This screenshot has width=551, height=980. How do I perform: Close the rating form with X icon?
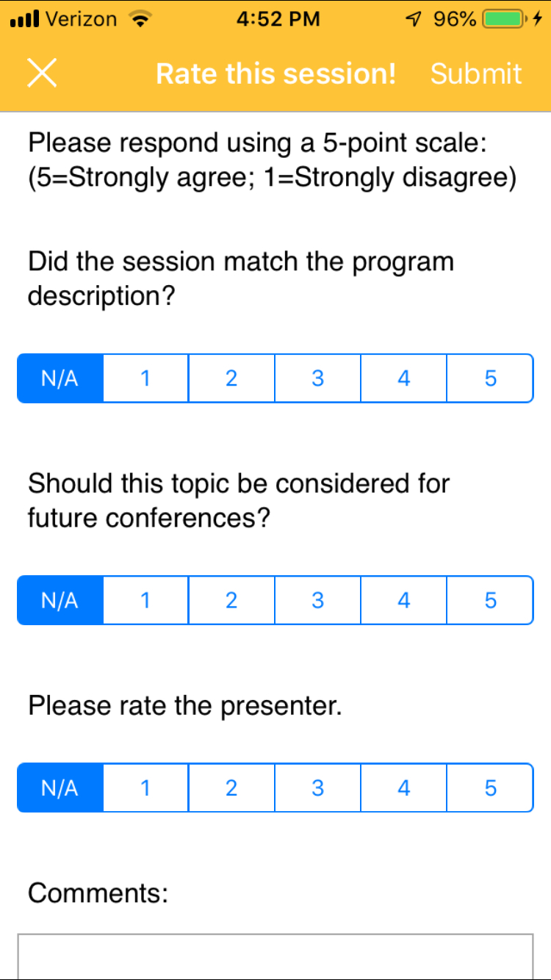[x=43, y=74]
